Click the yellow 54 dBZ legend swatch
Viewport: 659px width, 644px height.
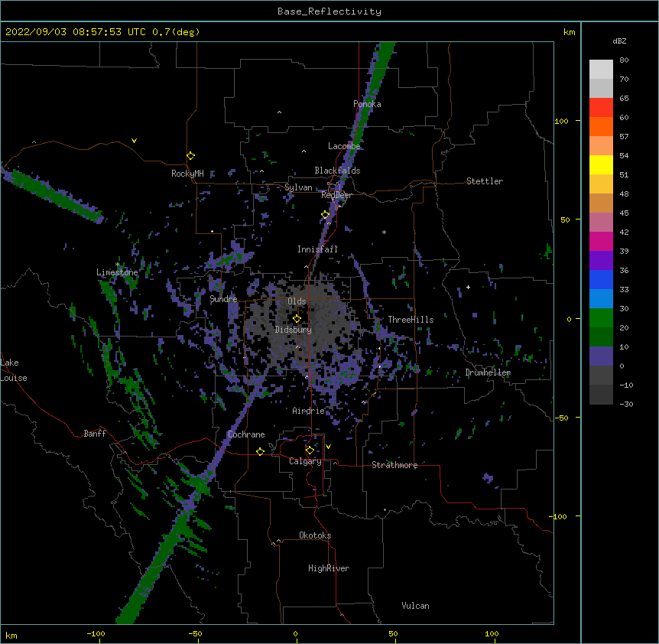coord(601,164)
